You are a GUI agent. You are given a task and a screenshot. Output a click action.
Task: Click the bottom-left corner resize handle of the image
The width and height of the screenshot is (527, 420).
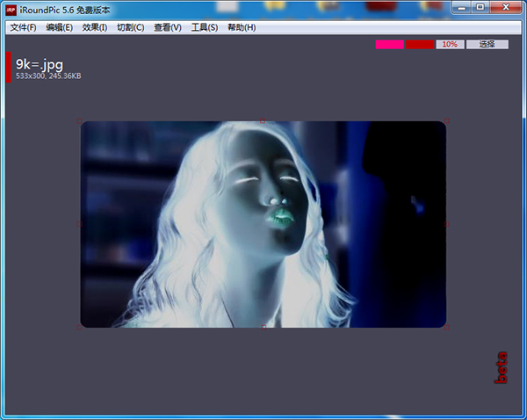80,328
